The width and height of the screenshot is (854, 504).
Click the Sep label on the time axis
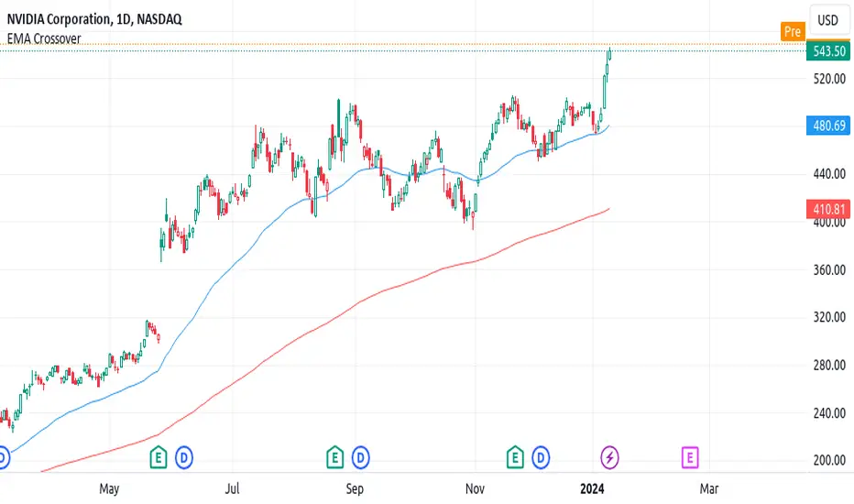pyautogui.click(x=355, y=488)
